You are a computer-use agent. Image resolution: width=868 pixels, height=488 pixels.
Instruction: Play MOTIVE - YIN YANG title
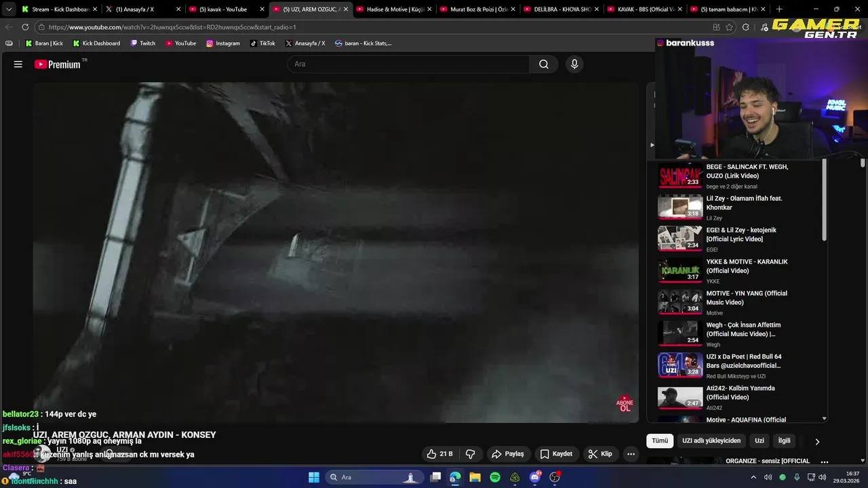[747, 298]
